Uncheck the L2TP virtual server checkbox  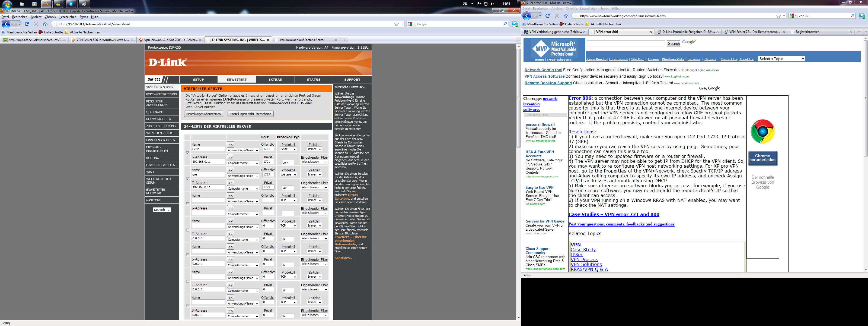188,153
